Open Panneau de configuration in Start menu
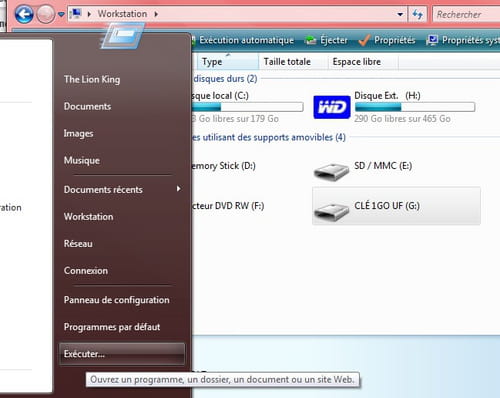Viewport: 500px width, 398px height. (x=117, y=300)
